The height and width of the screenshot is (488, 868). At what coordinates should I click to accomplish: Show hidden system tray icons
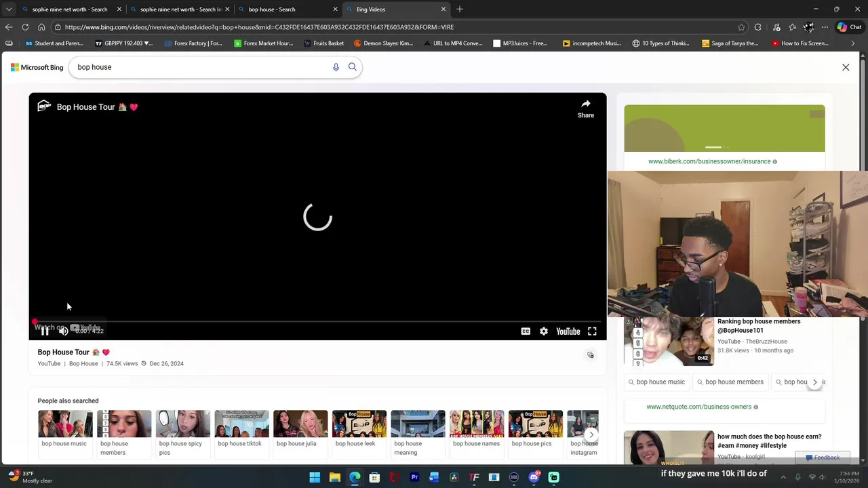tap(783, 477)
